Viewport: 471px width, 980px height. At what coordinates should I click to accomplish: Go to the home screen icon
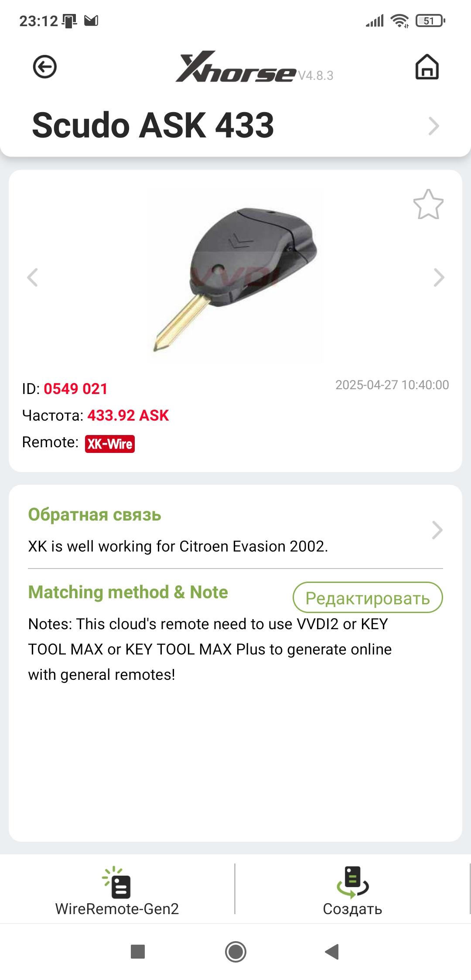click(x=427, y=67)
